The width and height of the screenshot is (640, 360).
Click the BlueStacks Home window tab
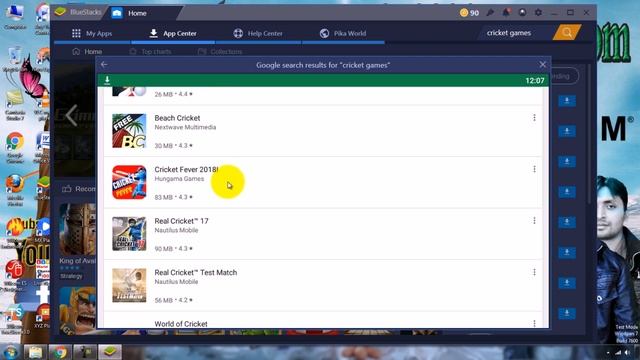pyautogui.click(x=142, y=13)
